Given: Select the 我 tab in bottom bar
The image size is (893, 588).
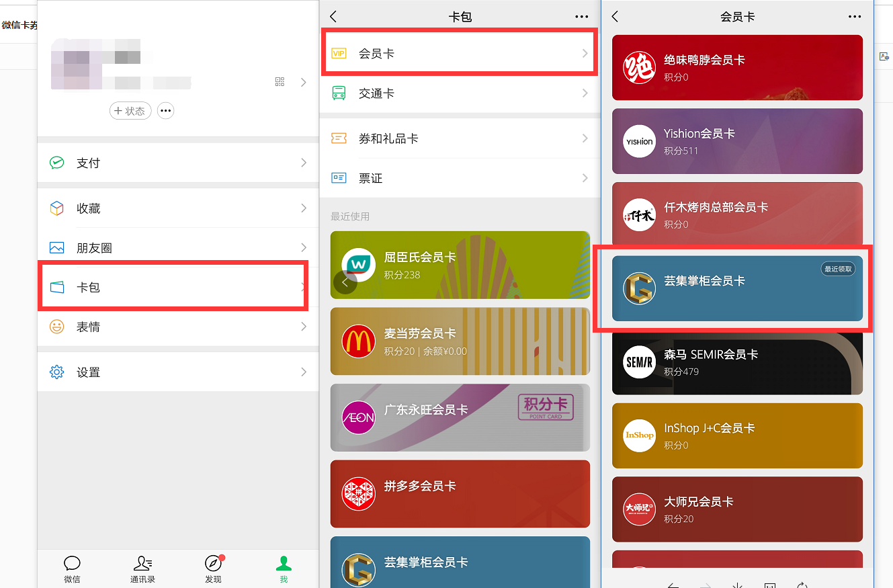Looking at the screenshot, I should [284, 569].
